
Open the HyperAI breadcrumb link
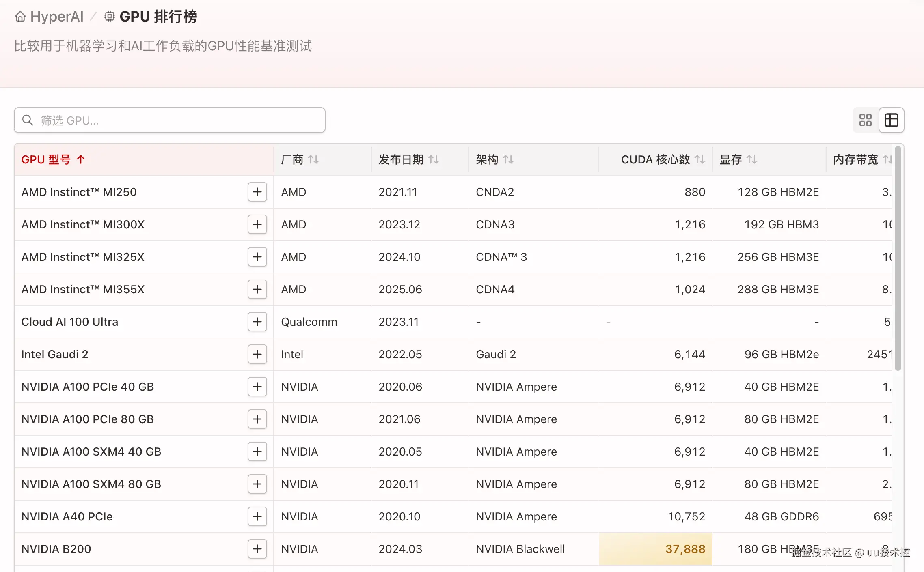pyautogui.click(x=57, y=17)
